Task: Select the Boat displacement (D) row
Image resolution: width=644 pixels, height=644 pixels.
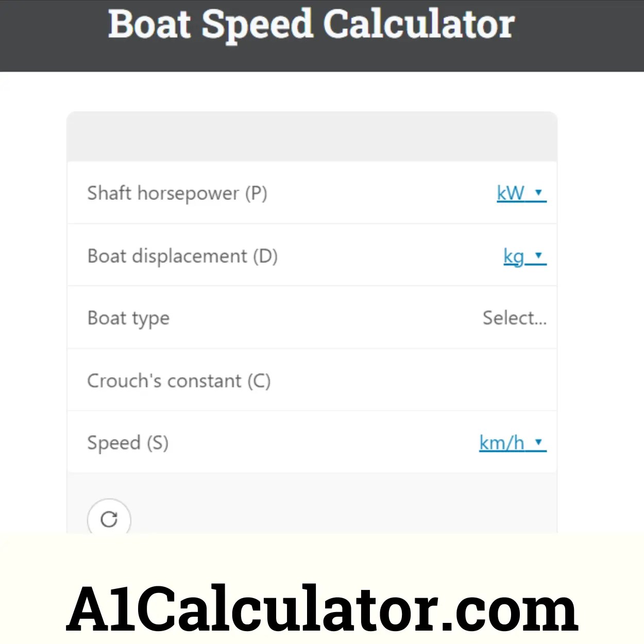Action: point(183,256)
